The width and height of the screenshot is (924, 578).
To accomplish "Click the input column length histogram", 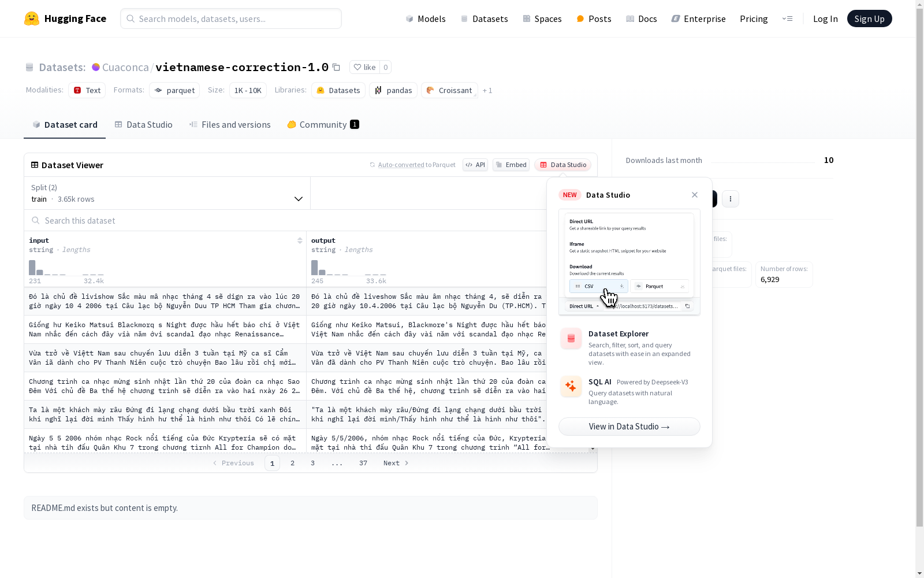I will (66, 268).
